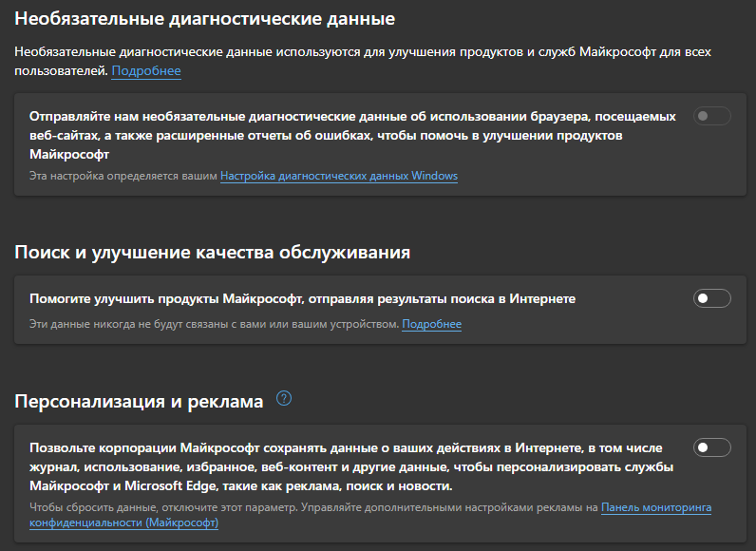Turn on personalization and advertising data switch

coord(712,447)
